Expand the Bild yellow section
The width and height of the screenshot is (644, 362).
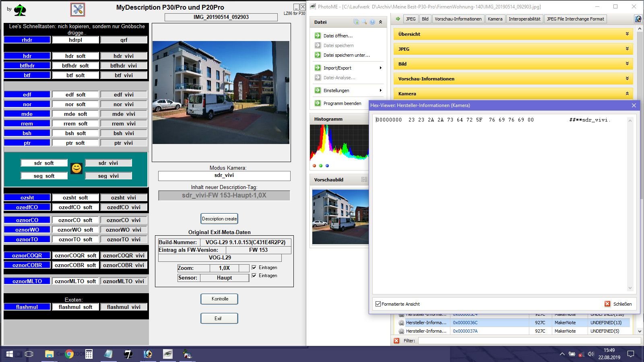pos(513,64)
